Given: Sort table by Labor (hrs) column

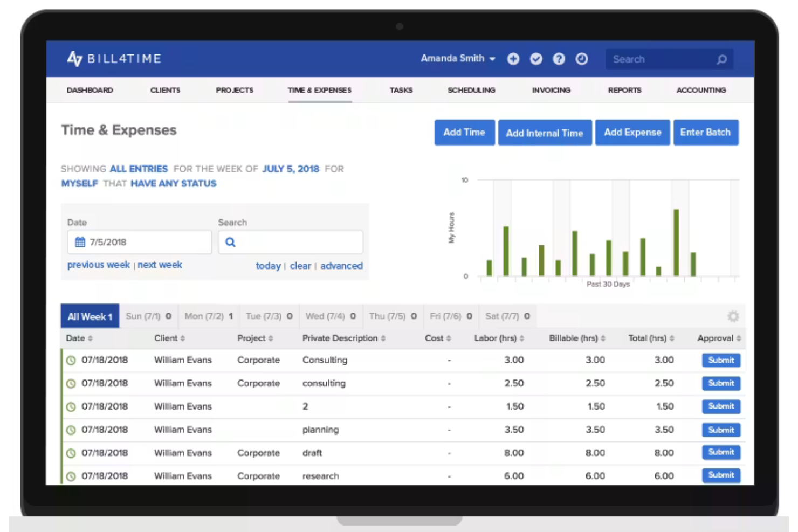Looking at the screenshot, I should tap(499, 338).
